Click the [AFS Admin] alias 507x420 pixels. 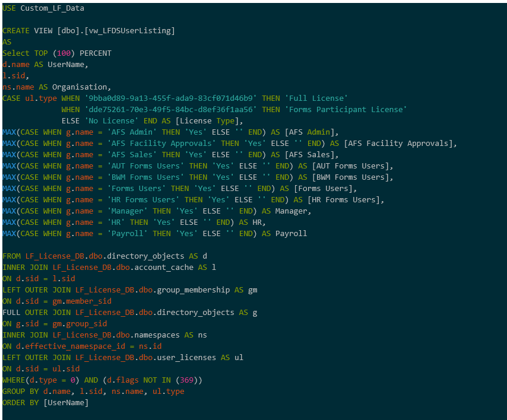tap(311, 132)
